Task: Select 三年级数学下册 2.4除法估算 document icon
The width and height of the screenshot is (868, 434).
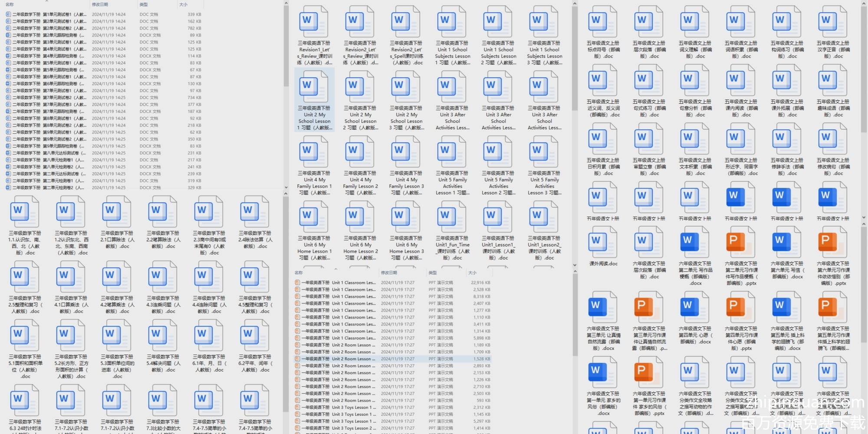Action: click(255, 211)
